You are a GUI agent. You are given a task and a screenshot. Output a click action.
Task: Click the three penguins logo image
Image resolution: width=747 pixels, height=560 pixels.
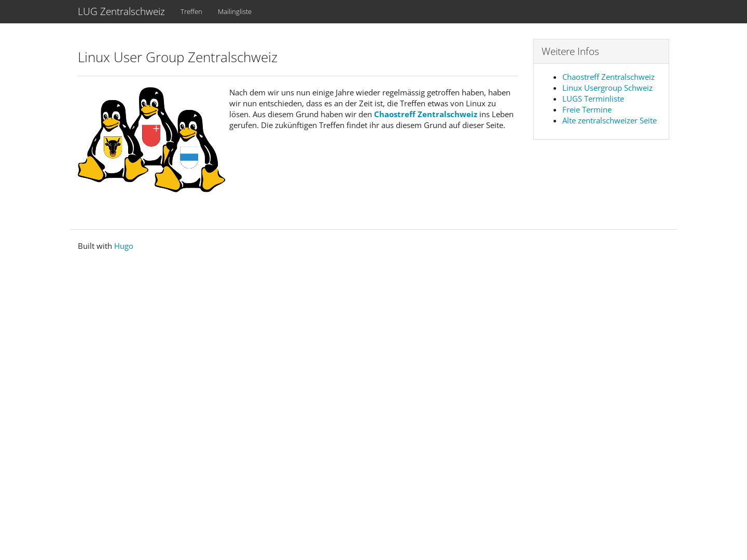(x=151, y=139)
